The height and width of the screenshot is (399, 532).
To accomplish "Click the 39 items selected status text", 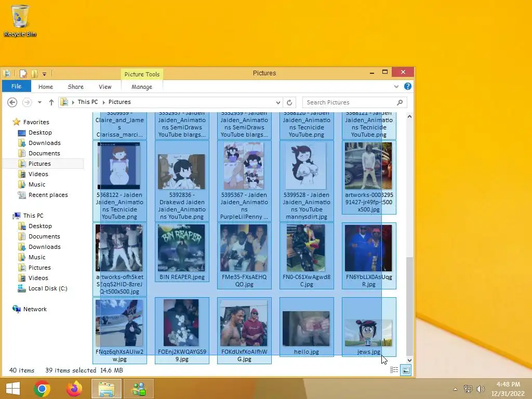I will tap(71, 370).
